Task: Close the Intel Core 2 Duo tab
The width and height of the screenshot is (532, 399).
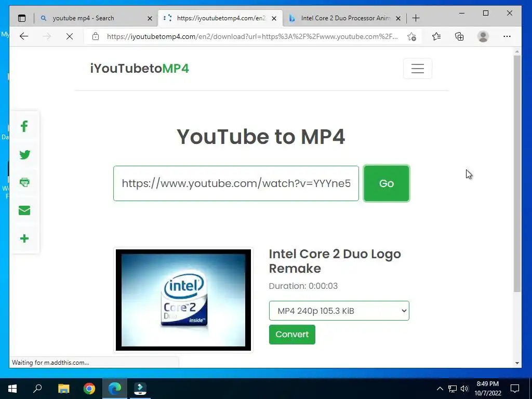Action: point(398,18)
